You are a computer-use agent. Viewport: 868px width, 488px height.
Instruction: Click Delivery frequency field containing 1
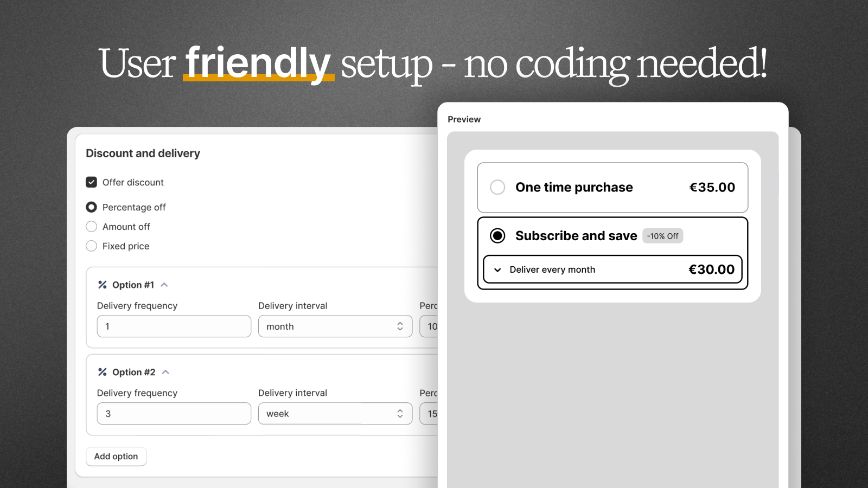(x=174, y=326)
